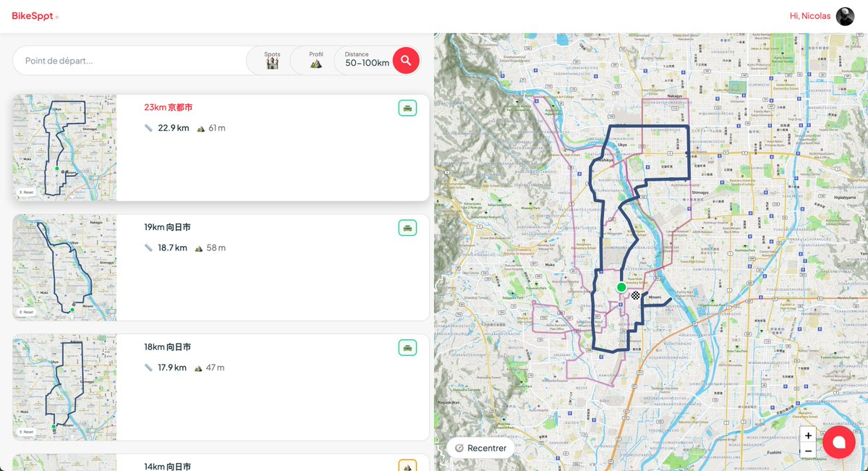The height and width of the screenshot is (471, 868).
Task: Click the Hi, Nicolas greeting
Action: pos(810,16)
